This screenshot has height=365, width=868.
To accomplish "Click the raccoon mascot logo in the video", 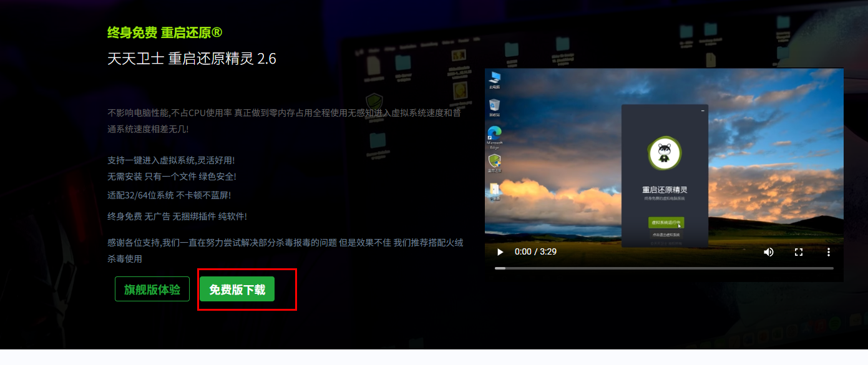I will [665, 153].
